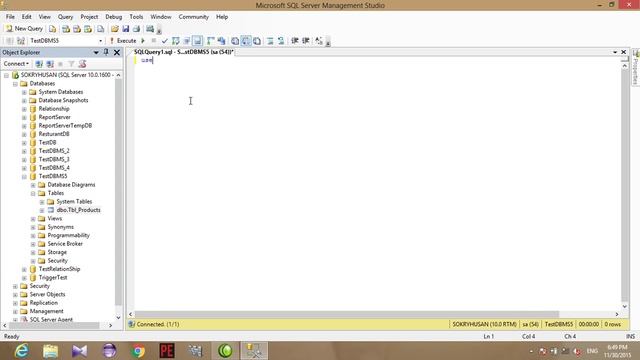The image size is (640, 360).
Task: Save the query with the floppy icon
Action: 126,29
